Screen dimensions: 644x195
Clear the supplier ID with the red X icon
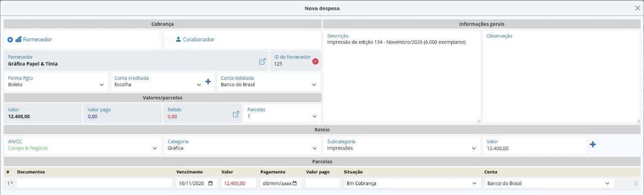pyautogui.click(x=315, y=61)
